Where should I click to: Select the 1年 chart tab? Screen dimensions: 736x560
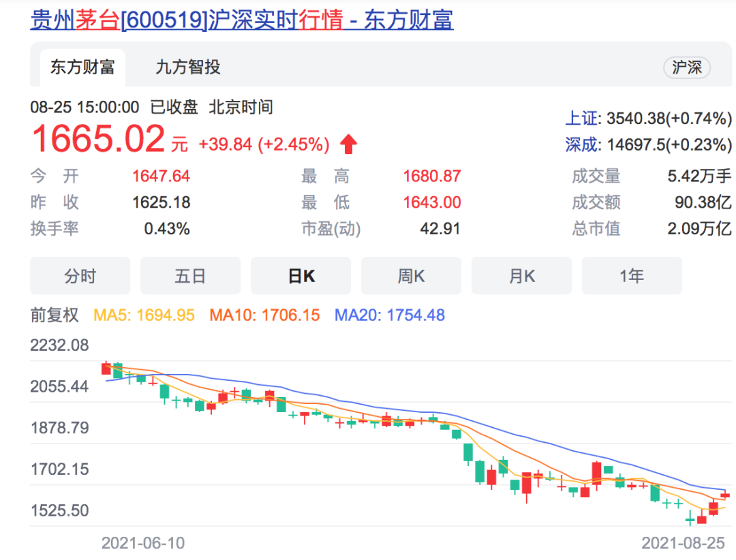(x=632, y=275)
